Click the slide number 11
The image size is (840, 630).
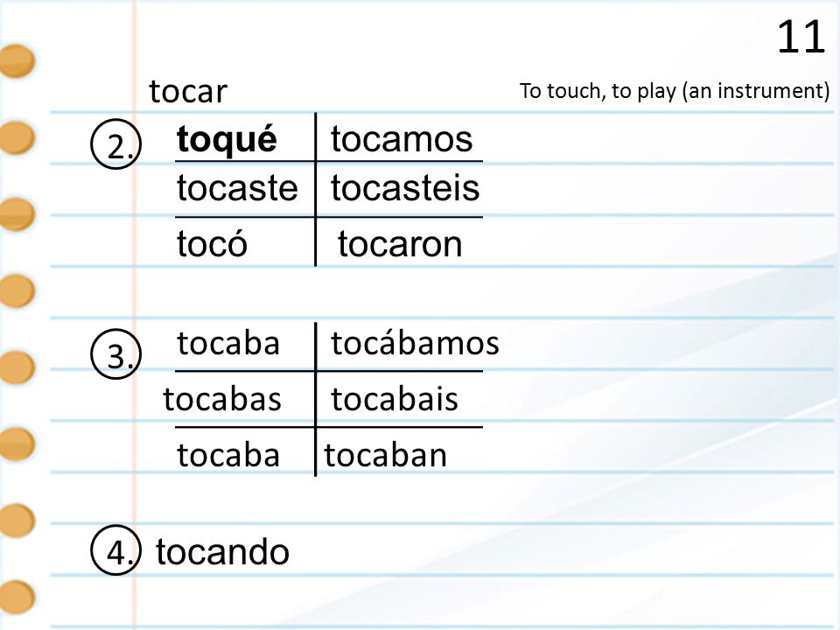(x=801, y=37)
